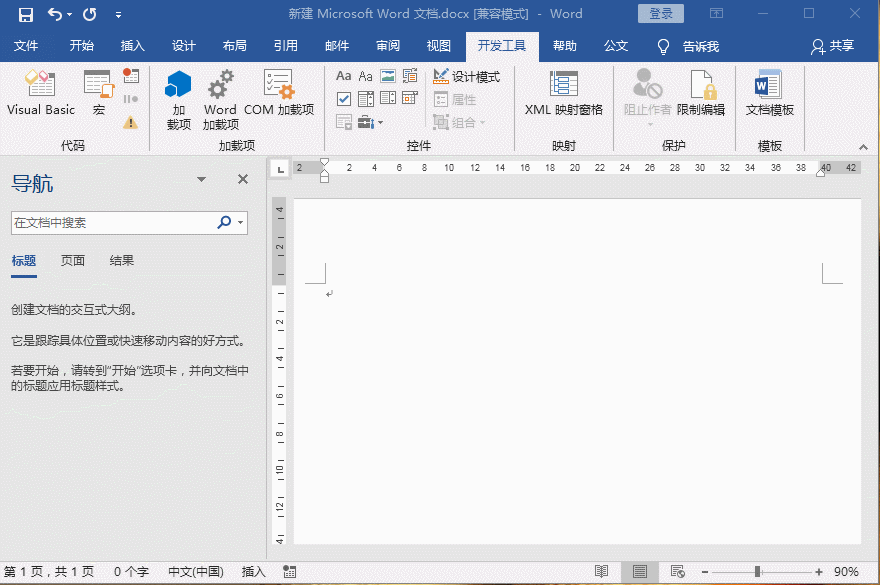Viewport: 880px width, 585px height.
Task: Insert a rich text content control
Action: pyautogui.click(x=343, y=76)
